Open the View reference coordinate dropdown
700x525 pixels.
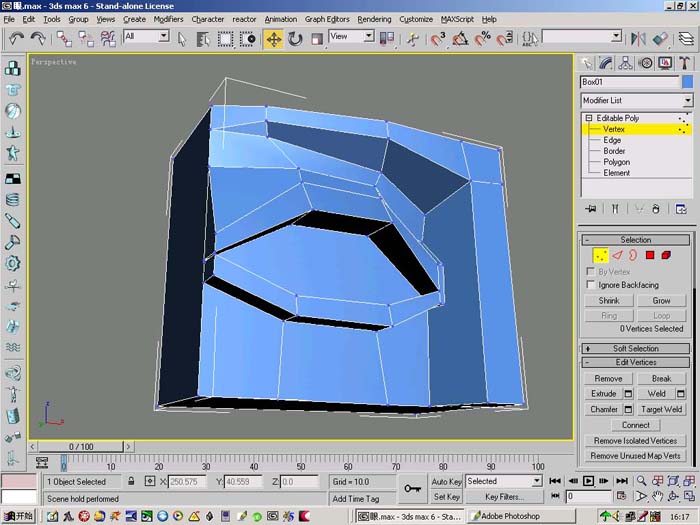[x=351, y=36]
